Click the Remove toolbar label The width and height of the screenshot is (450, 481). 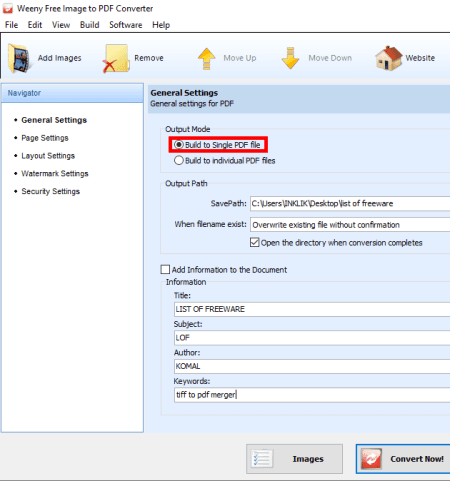tap(149, 58)
